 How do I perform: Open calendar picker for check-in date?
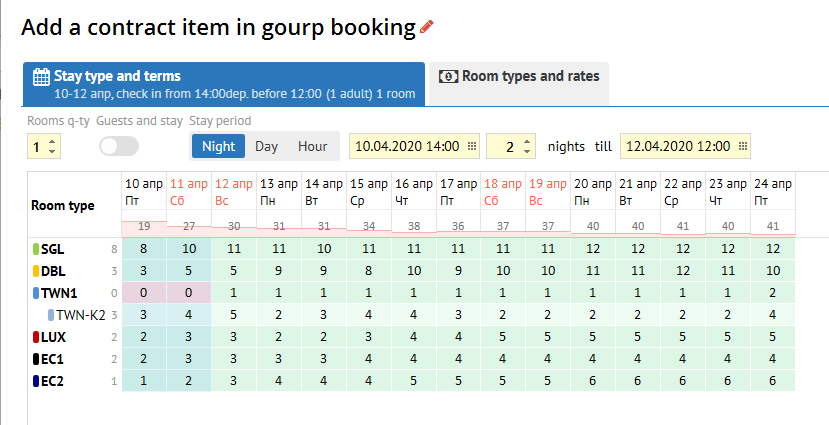[x=472, y=146]
